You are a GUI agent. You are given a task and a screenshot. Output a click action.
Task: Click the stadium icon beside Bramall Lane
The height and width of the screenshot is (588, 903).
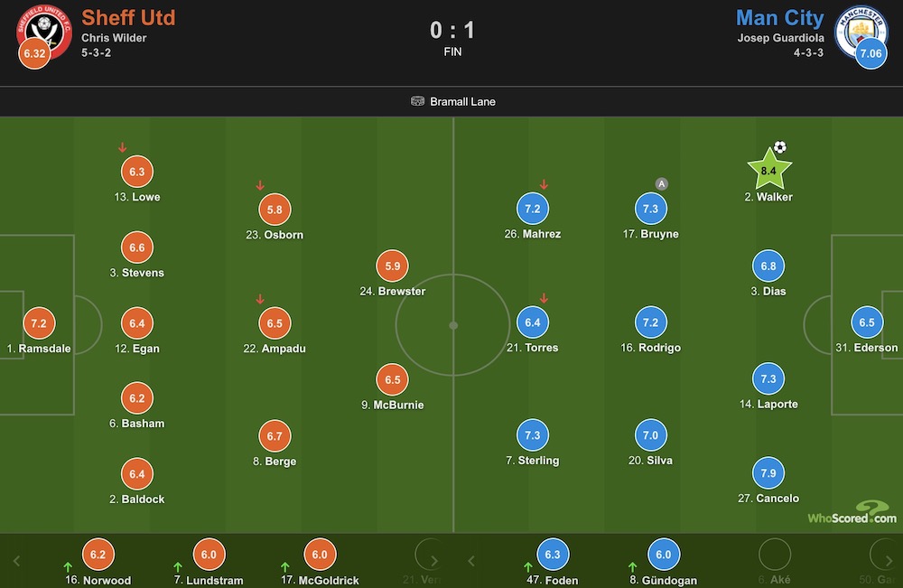417,101
